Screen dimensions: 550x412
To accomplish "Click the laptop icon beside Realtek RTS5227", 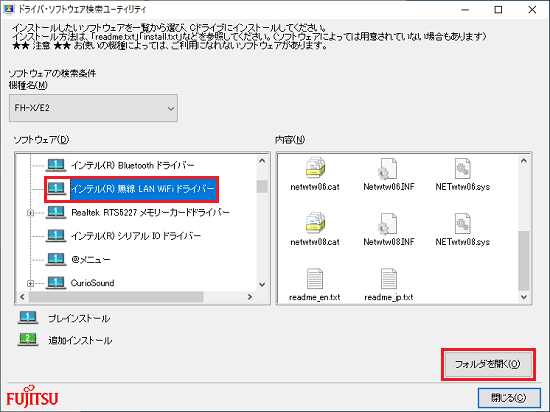I will (x=56, y=212).
